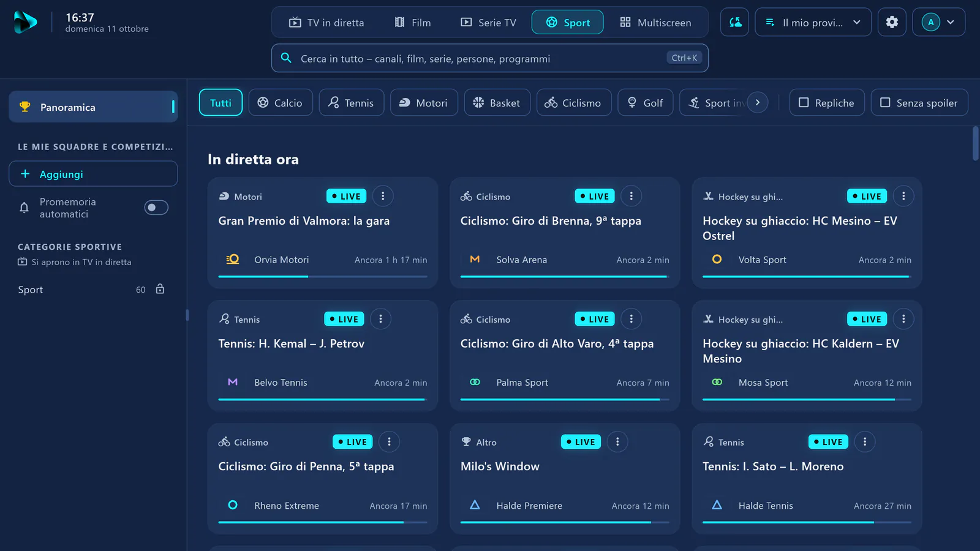Focus the Cerca in tutto search field

[x=490, y=58]
